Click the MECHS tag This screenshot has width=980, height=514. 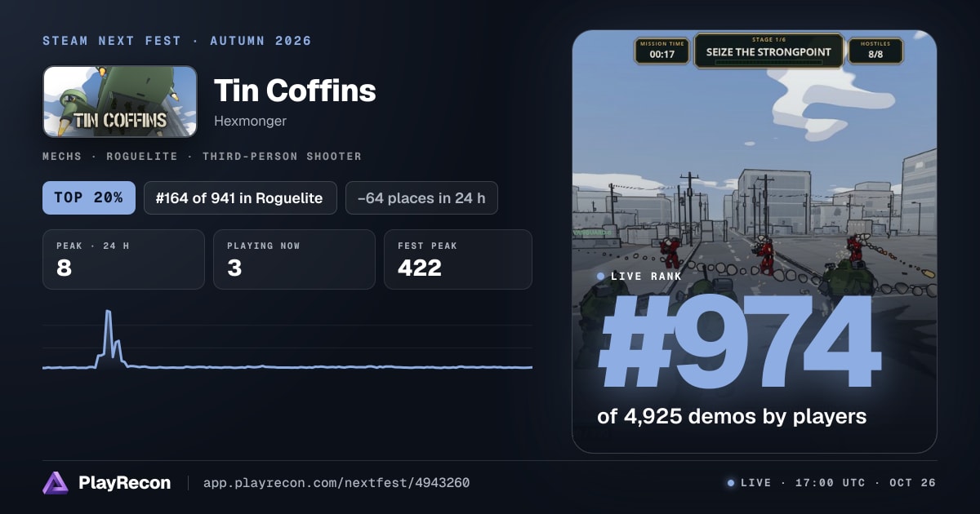[65, 156]
